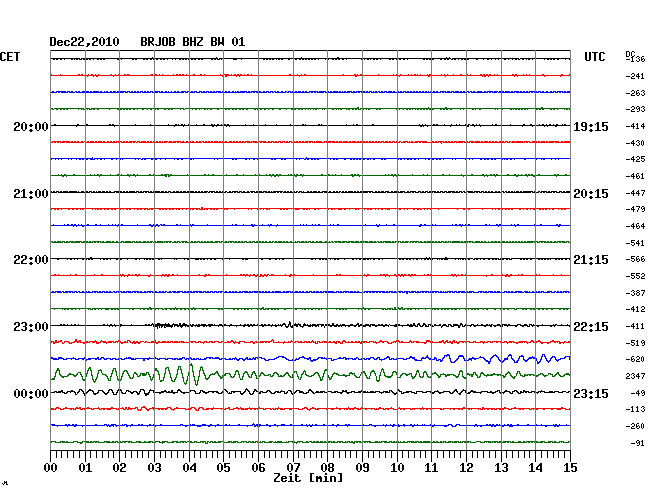Click the DC offset value "-464"
Screen dimensions: 650x494
[x=635, y=226]
